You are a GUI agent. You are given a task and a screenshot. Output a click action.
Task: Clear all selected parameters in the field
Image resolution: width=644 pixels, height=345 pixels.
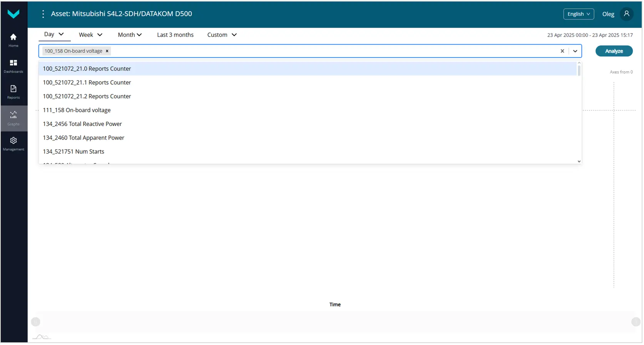tap(562, 51)
